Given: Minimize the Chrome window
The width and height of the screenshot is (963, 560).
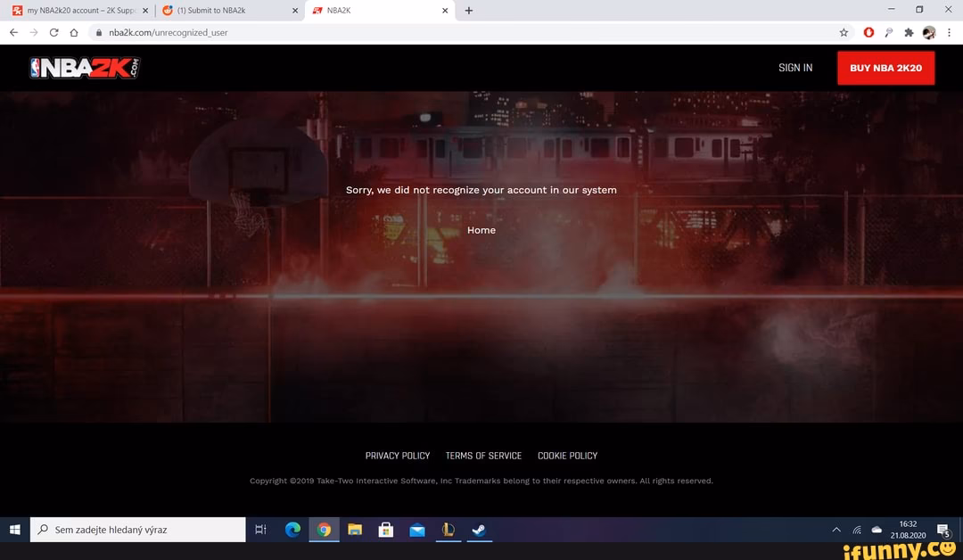Looking at the screenshot, I should (x=891, y=9).
